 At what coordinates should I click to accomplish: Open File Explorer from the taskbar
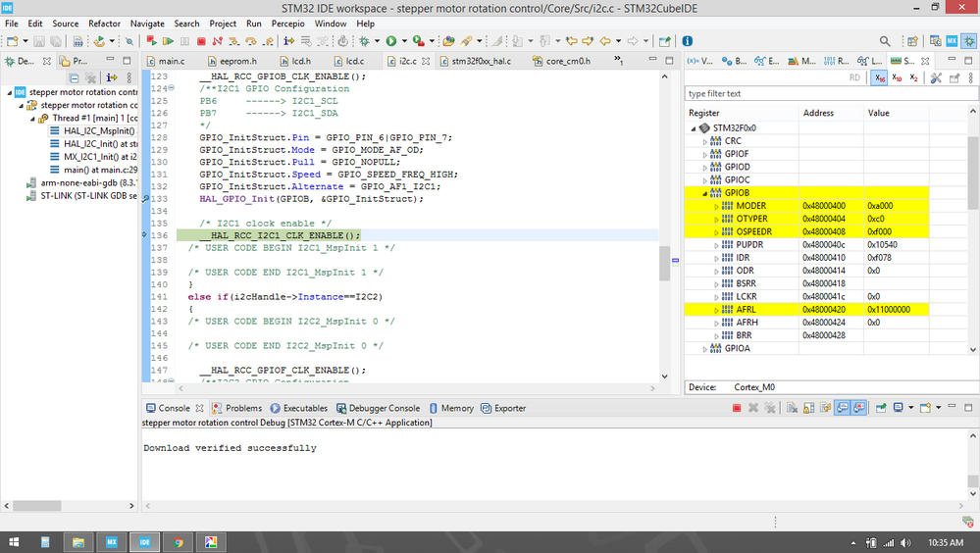click(78, 542)
